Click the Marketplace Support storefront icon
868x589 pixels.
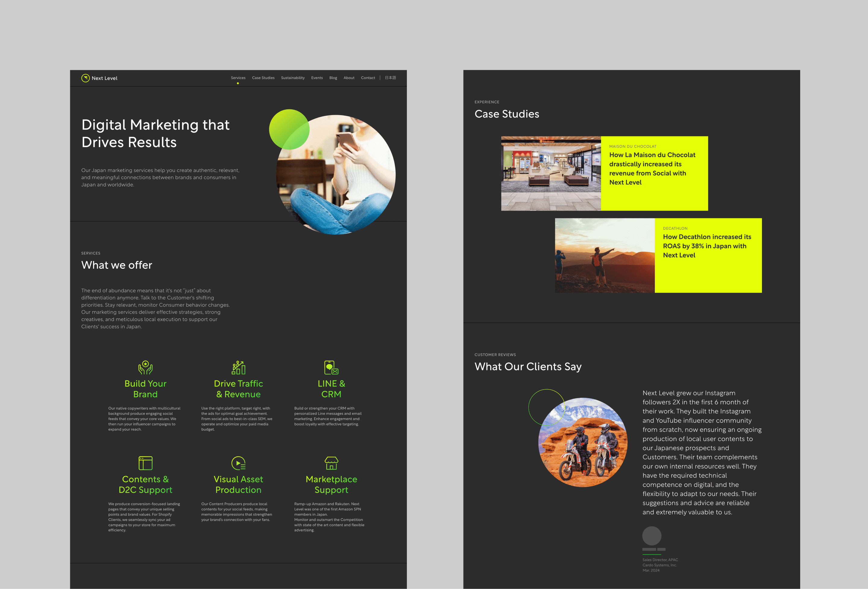(x=331, y=463)
